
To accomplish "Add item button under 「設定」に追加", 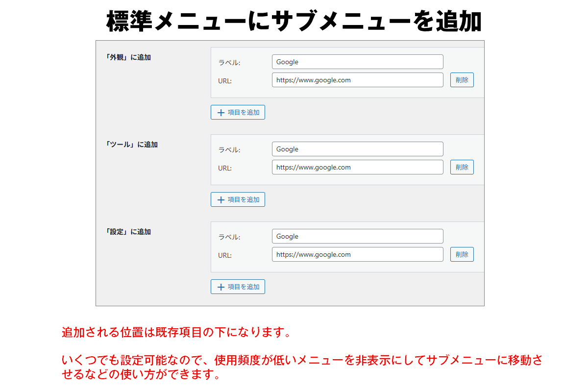I will [x=238, y=287].
